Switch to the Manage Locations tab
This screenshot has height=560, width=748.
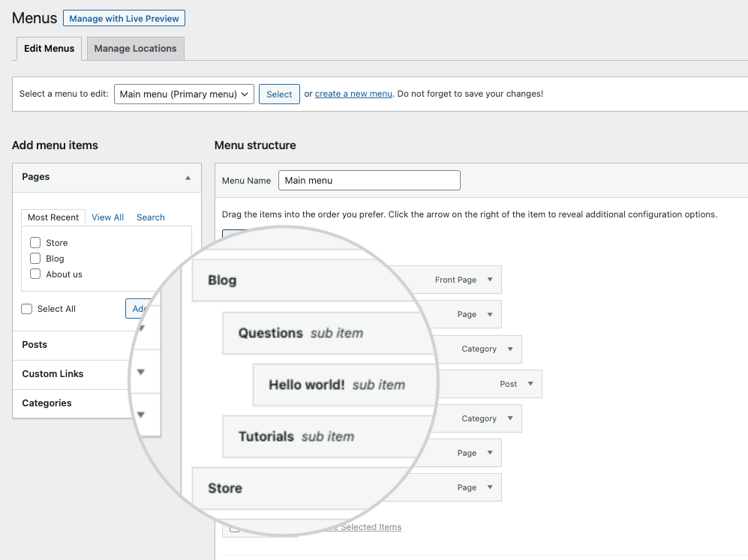click(136, 49)
